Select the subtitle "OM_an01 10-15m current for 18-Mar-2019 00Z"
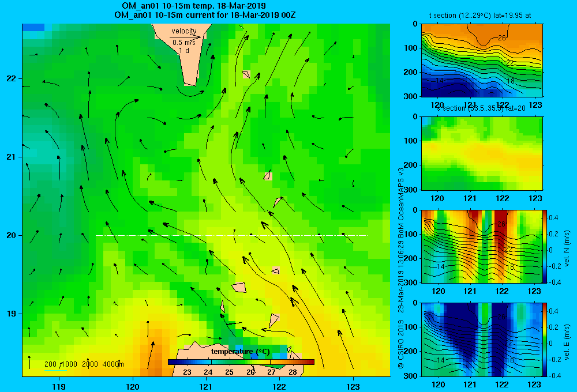This screenshot has height=392, width=577. (x=205, y=15)
